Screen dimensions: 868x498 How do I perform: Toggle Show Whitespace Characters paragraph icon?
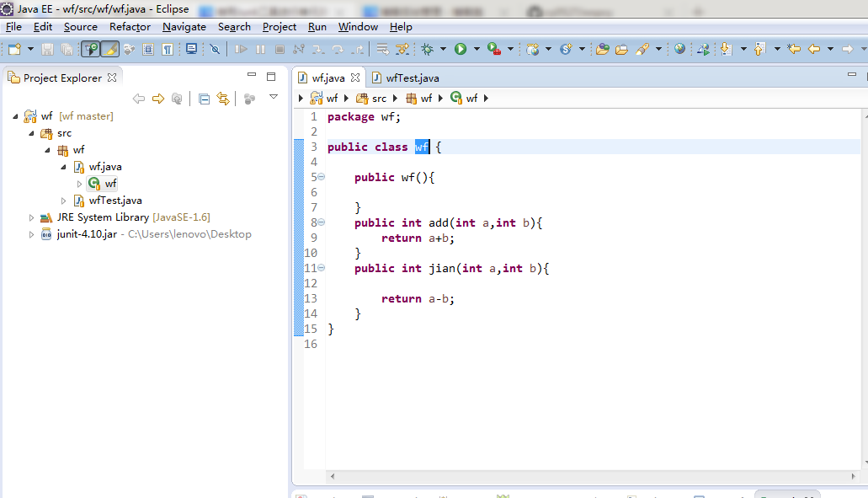pos(167,50)
